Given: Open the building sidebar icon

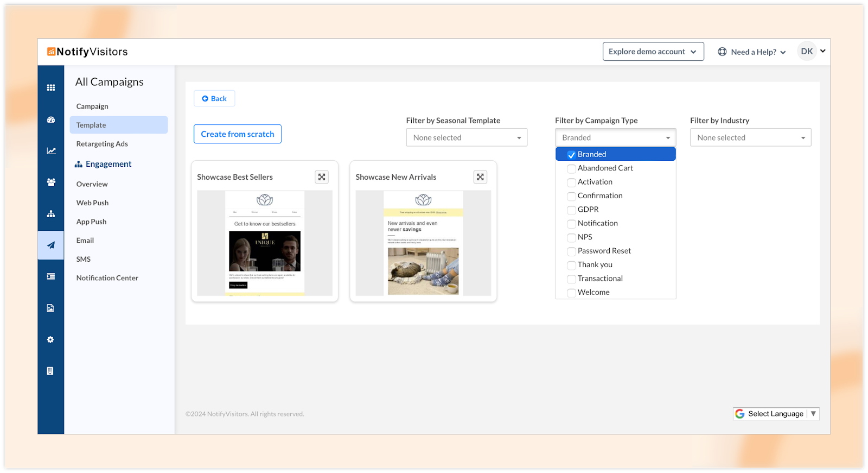Looking at the screenshot, I should click(50, 371).
